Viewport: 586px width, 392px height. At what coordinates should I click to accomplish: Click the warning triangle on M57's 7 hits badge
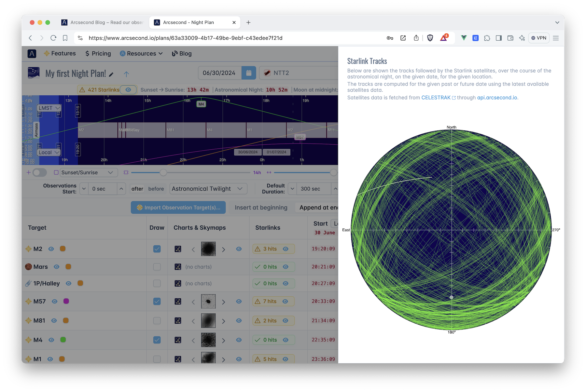pyautogui.click(x=257, y=301)
